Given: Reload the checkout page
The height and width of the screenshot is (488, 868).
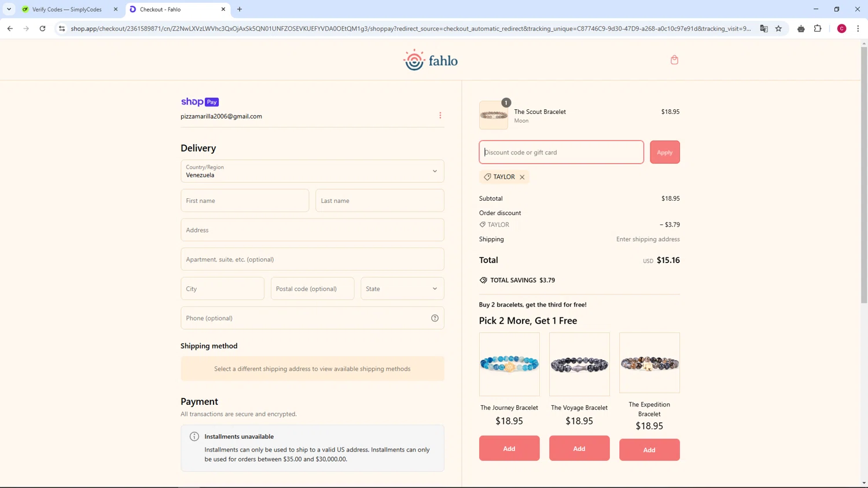Looking at the screenshot, I should (42, 28).
